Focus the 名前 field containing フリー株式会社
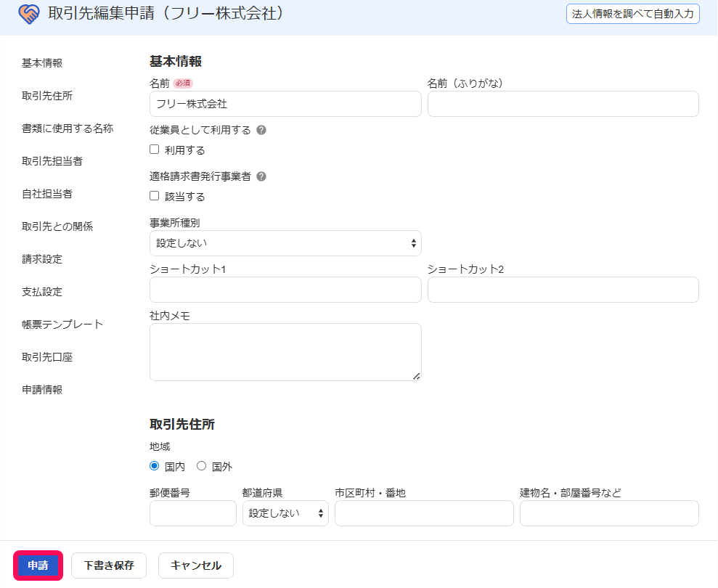 [x=285, y=104]
